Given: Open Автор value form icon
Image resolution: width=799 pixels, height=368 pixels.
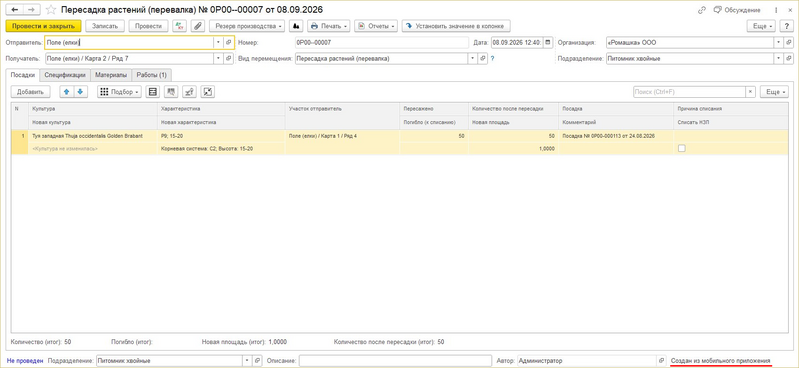Looking at the screenshot, I should (x=662, y=360).
